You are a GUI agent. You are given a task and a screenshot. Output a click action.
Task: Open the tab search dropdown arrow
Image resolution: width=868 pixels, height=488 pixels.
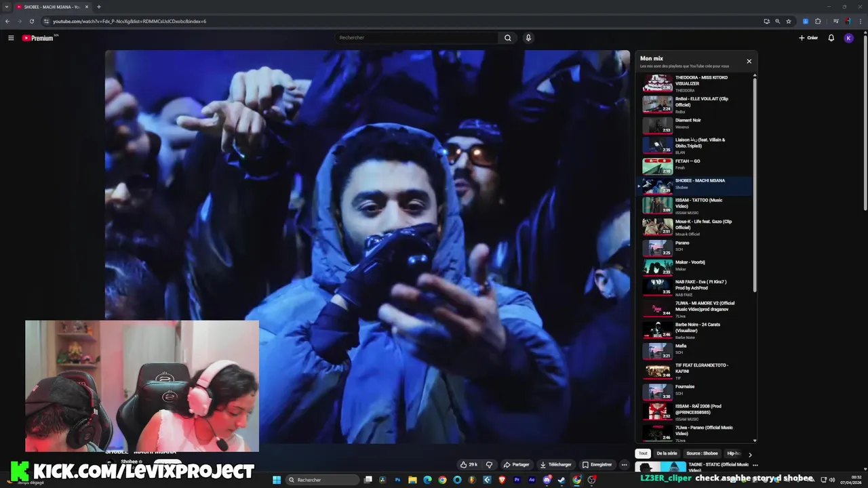click(7, 7)
